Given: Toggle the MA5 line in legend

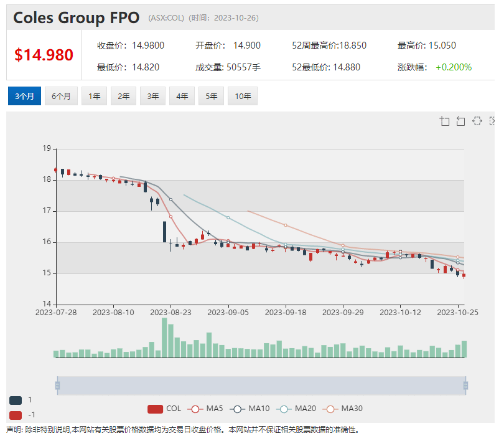Looking at the screenshot, I should click(x=206, y=409).
